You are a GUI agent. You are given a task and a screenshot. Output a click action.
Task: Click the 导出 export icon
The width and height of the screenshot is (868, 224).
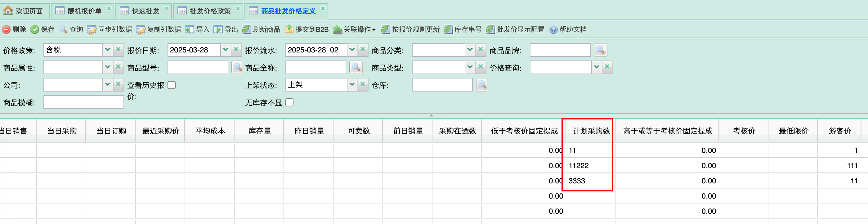tap(218, 30)
